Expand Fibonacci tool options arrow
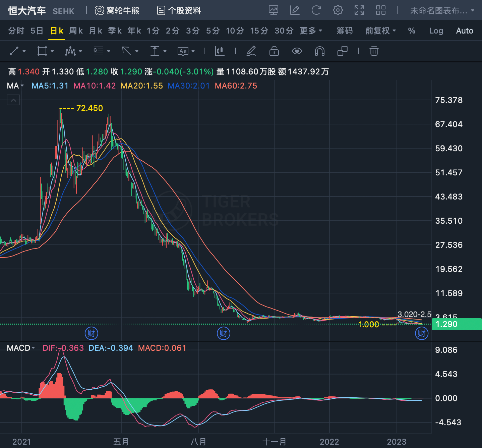Viewport: 482px width, 448px height. pos(109,51)
